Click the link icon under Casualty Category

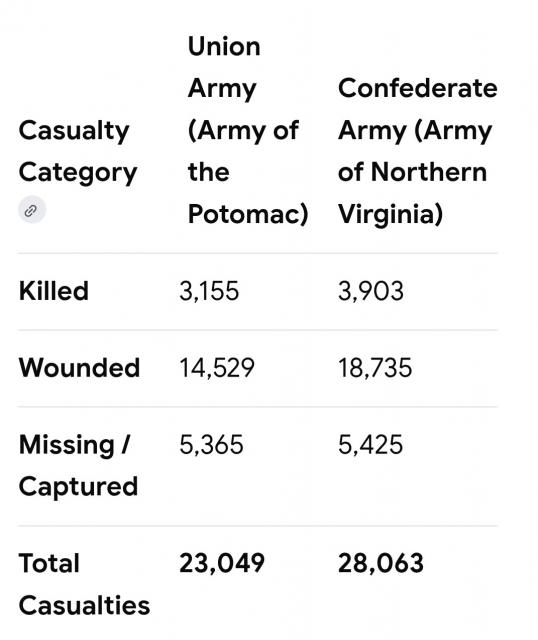click(32, 211)
